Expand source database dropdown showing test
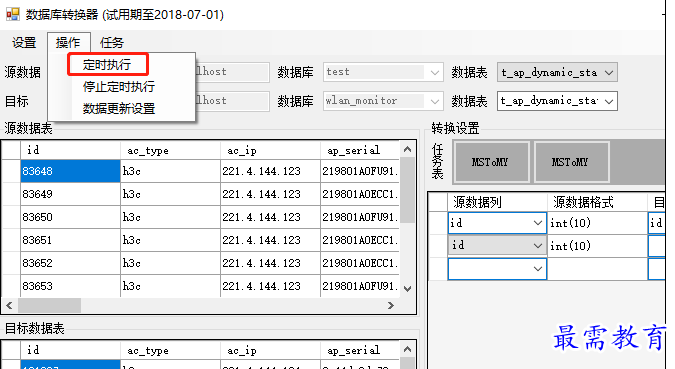Screen dimensions: 675x369 tap(434, 72)
